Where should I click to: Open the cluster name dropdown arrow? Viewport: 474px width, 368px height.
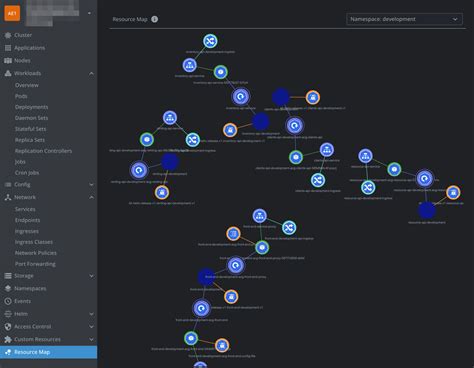[x=89, y=13]
